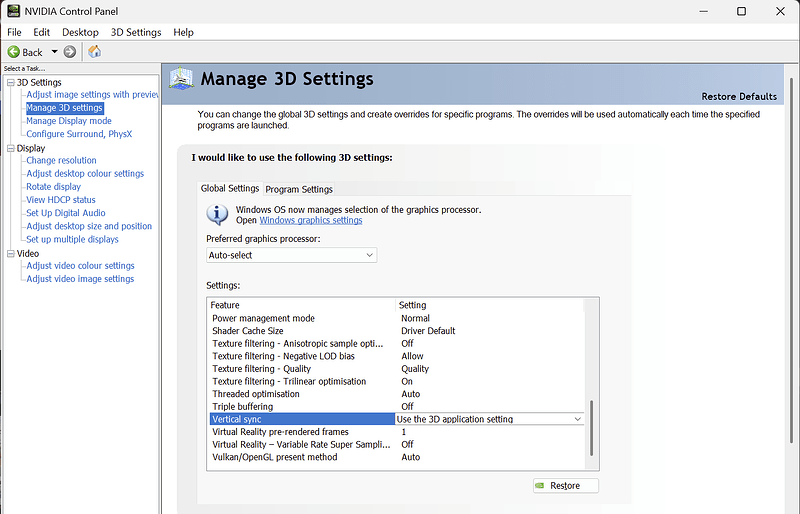Click the NVIDIA logo in title bar
800x514 pixels.
11,12
